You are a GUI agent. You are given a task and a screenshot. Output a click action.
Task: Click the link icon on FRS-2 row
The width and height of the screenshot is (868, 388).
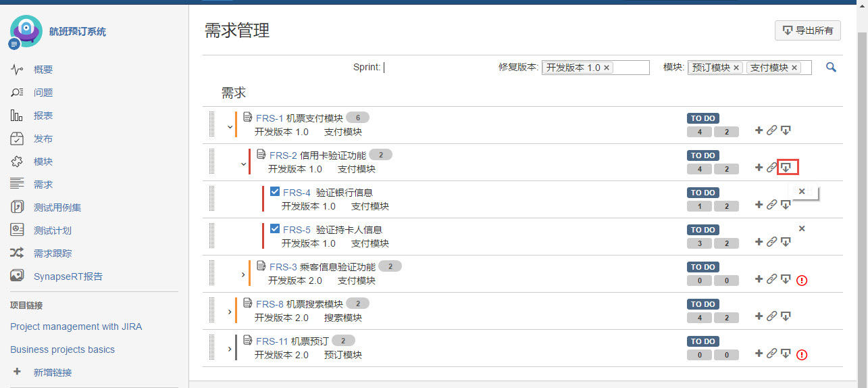click(771, 168)
